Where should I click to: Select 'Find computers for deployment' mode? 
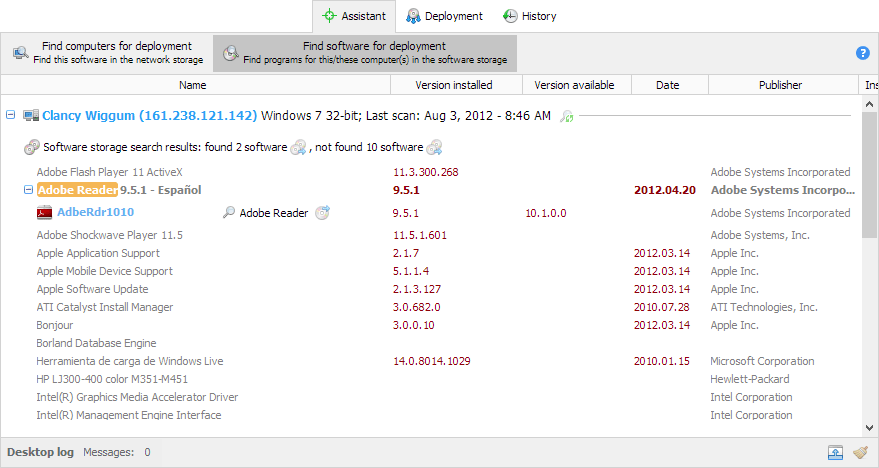[107, 53]
